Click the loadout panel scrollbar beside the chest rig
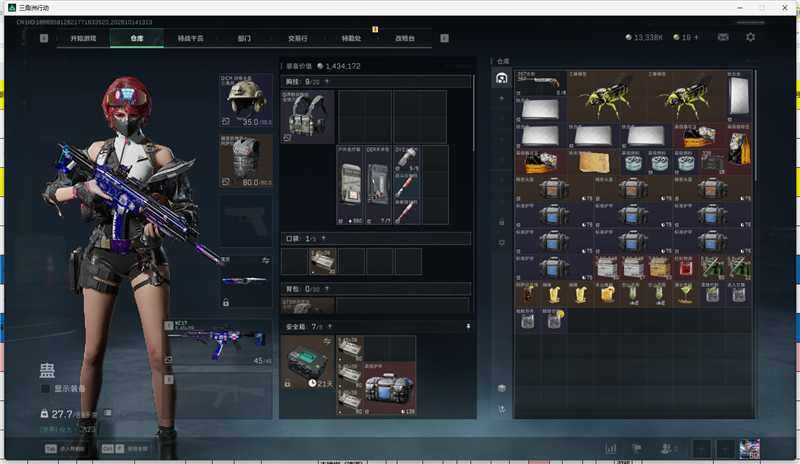Screen dimensions: 800x464 474,113
